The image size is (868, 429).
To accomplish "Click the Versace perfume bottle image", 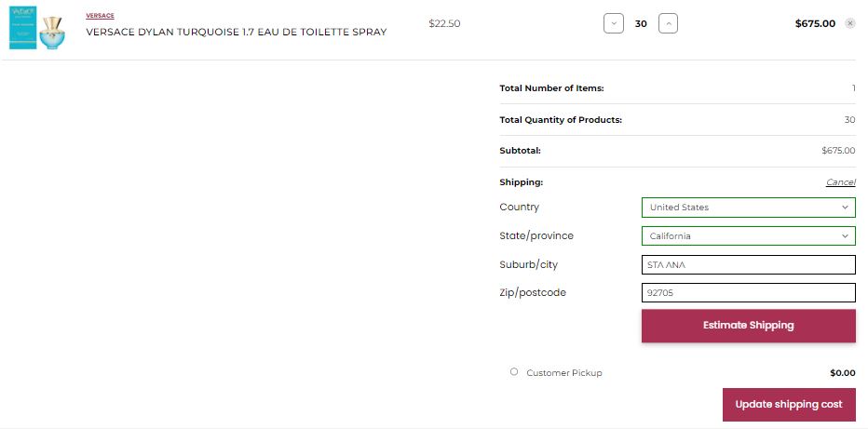I will click(52, 33).
